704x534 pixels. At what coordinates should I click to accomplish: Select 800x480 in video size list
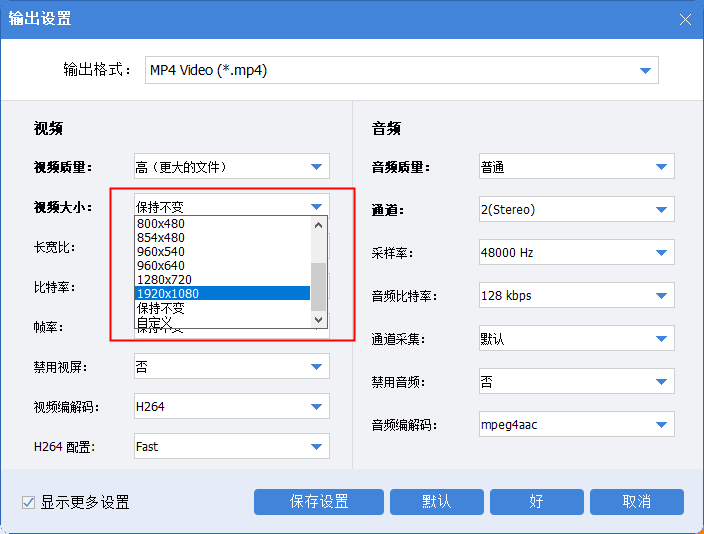coord(222,224)
